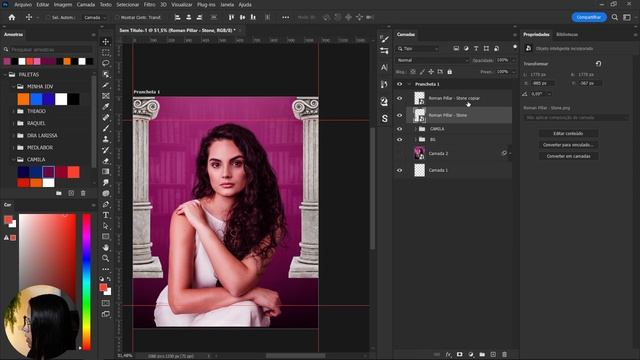Collapse the PALETAS swatch group
Image resolution: width=640 pixels, height=360 pixels.
point(5,75)
